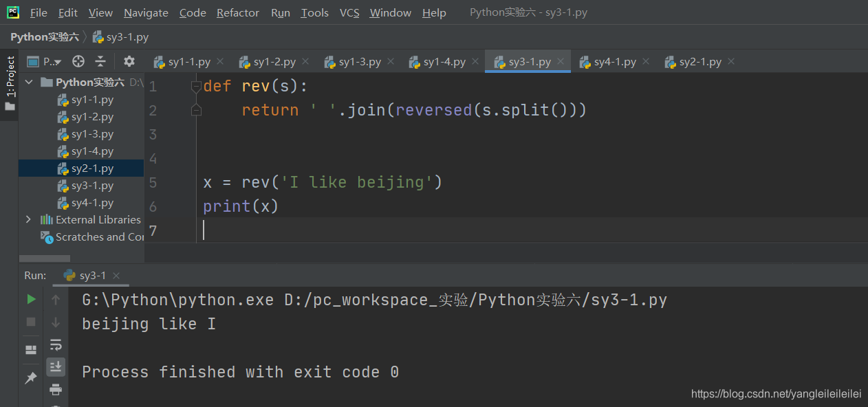Click the Print console output icon

pyautogui.click(x=56, y=390)
